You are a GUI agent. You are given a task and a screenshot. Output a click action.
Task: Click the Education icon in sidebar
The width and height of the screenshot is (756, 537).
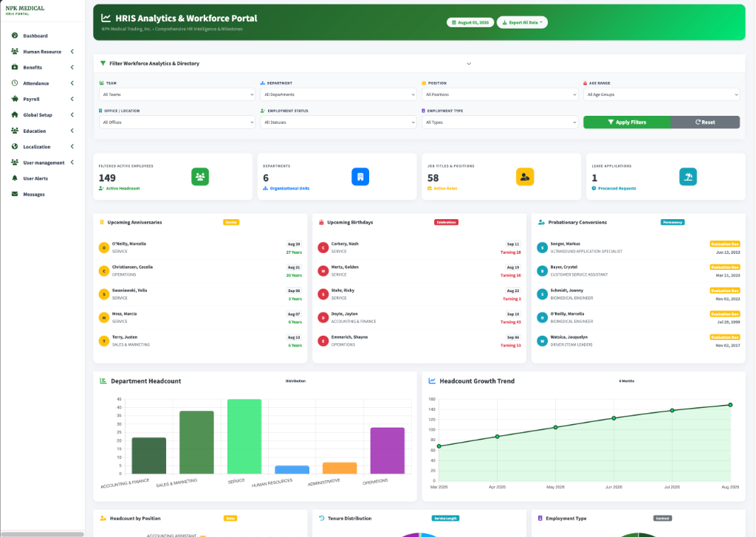[x=15, y=131]
